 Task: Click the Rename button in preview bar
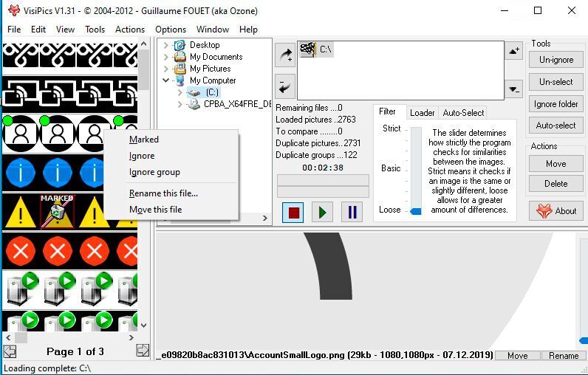tap(564, 356)
